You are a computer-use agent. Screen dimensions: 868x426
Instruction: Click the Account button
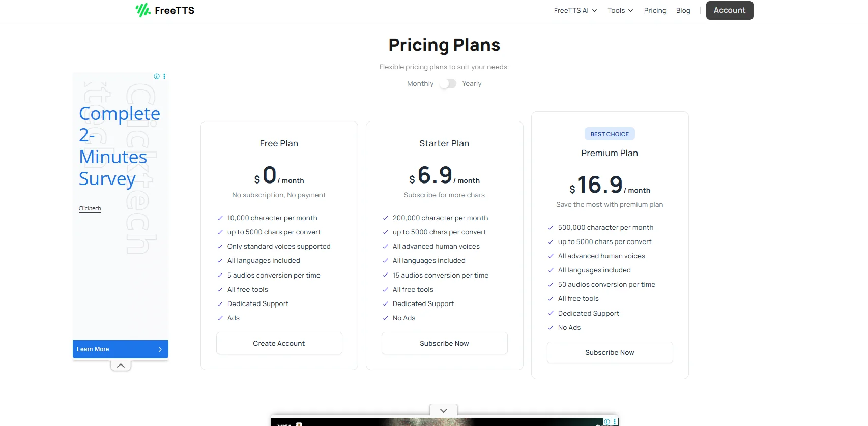coord(729,11)
